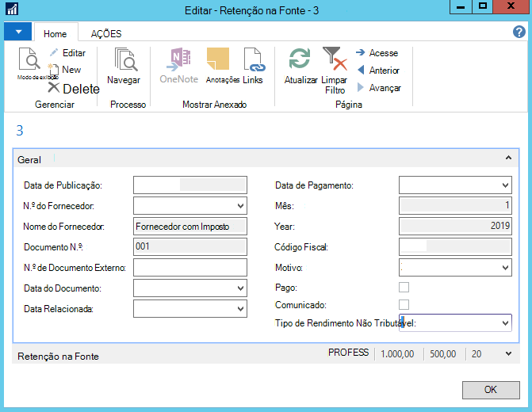This screenshot has height=412, width=532.
Task: Open N.º do Fornecedor dropdown
Action: (240, 205)
